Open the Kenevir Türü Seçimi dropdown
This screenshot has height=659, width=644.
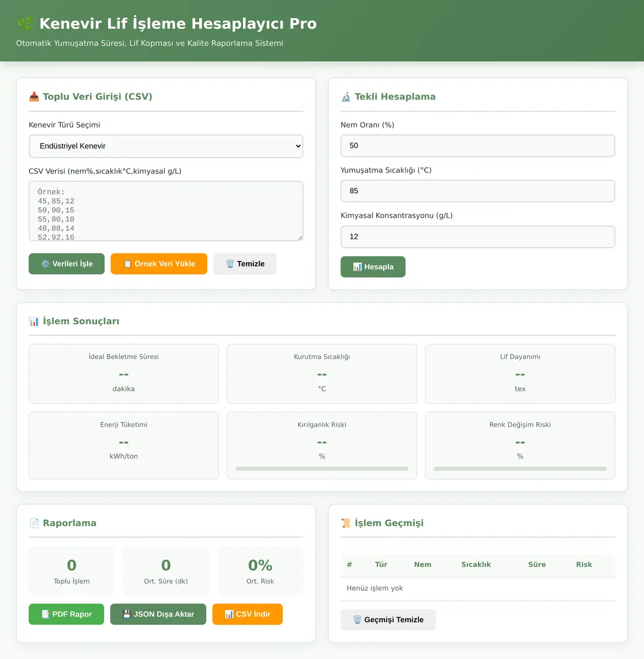(x=166, y=146)
